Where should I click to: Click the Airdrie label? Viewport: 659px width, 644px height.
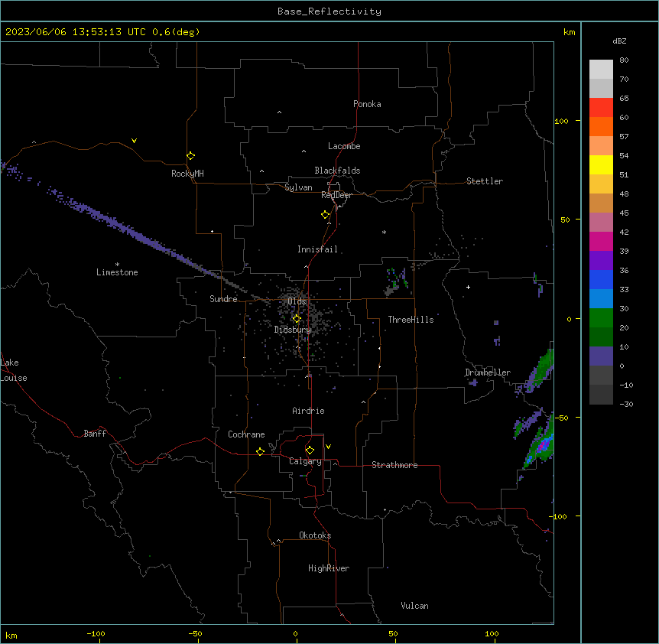coord(308,411)
